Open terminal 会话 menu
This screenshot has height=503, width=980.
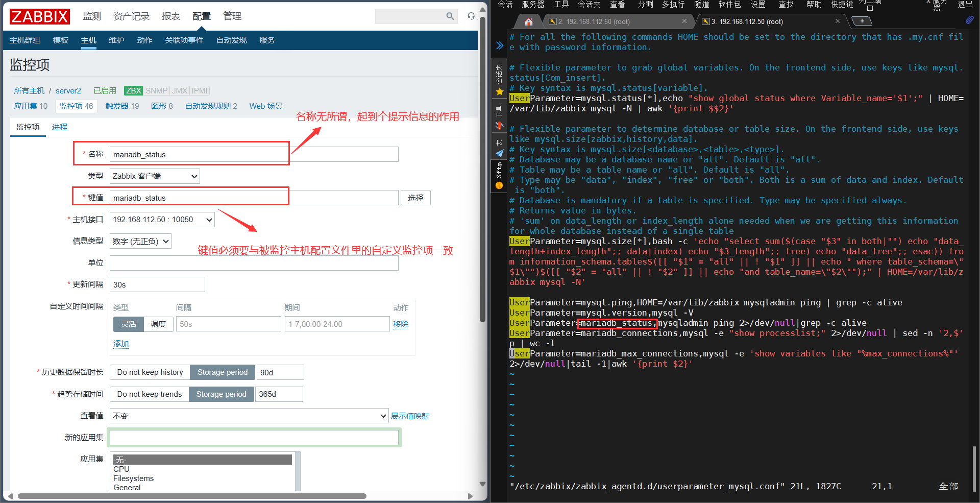click(505, 4)
